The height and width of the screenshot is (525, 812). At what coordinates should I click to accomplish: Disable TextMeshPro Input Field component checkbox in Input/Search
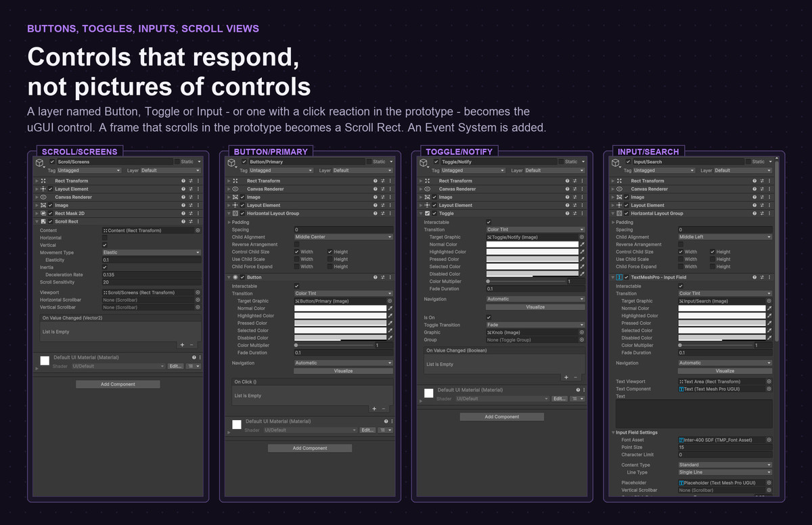pyautogui.click(x=627, y=277)
